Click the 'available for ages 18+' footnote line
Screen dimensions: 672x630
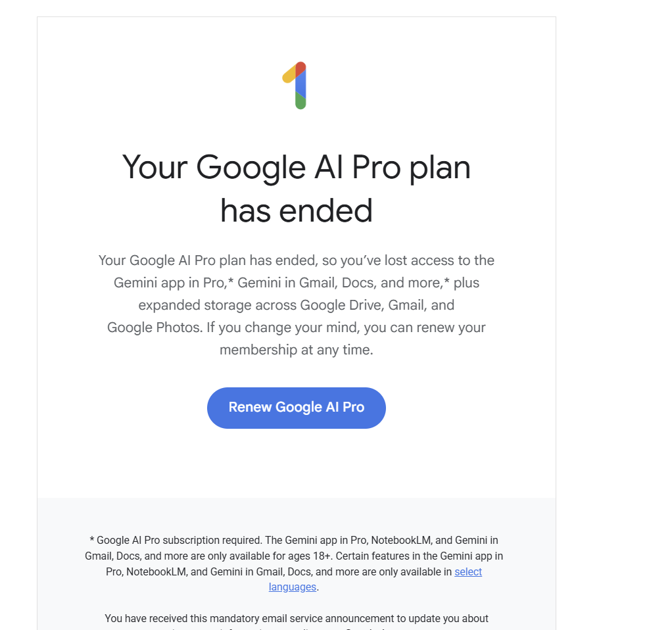[x=294, y=556]
